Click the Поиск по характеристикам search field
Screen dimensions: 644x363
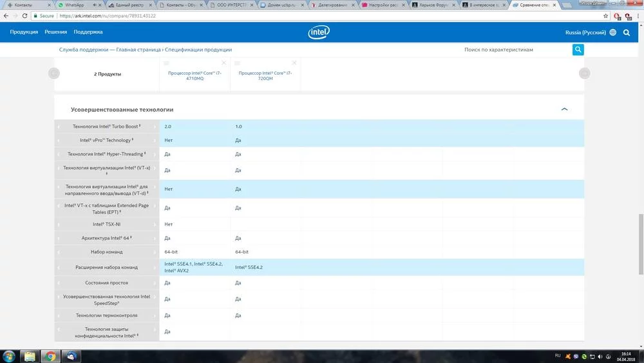click(515, 50)
